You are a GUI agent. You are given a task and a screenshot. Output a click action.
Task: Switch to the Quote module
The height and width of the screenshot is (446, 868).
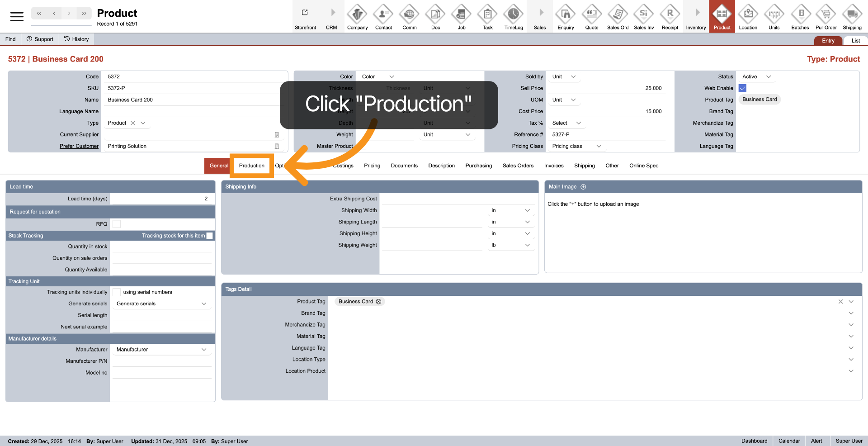(x=591, y=16)
